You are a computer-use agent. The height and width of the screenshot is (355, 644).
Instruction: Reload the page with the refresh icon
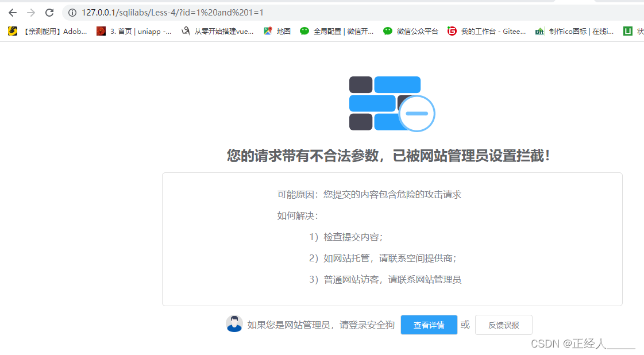[x=49, y=13]
